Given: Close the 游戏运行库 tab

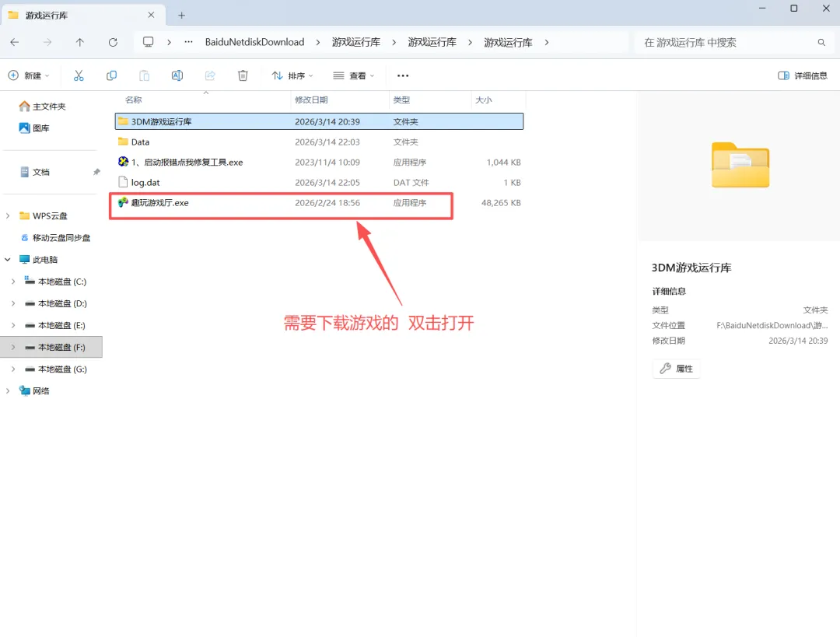Looking at the screenshot, I should point(151,15).
